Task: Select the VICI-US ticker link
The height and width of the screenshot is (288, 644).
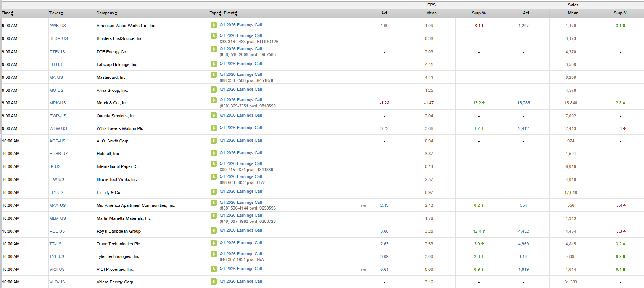Action: [x=57, y=270]
